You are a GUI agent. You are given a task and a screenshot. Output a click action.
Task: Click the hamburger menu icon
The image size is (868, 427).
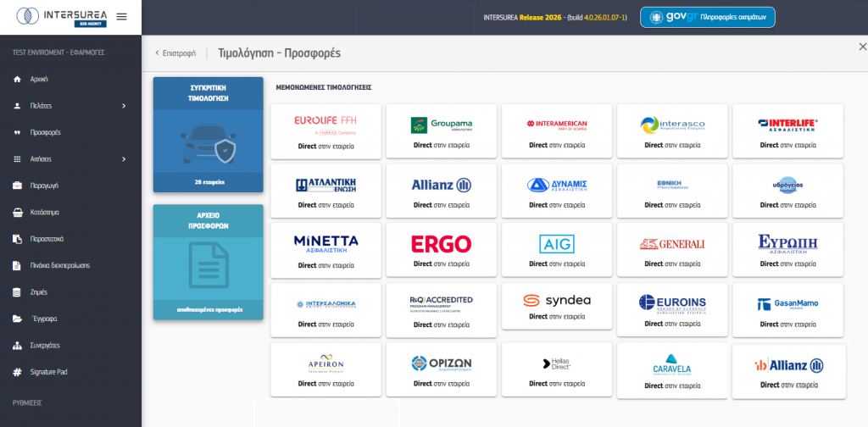pyautogui.click(x=121, y=17)
